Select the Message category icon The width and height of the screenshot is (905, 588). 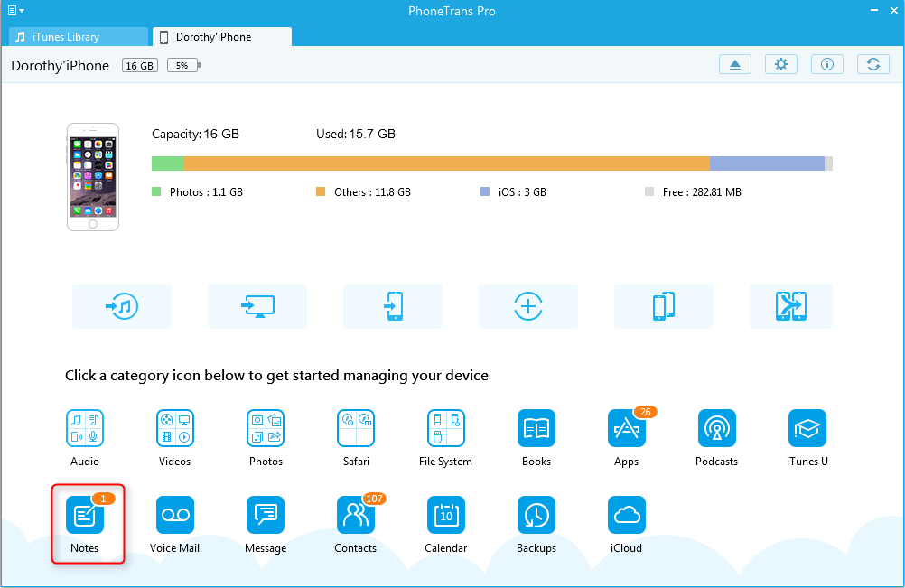(x=266, y=516)
